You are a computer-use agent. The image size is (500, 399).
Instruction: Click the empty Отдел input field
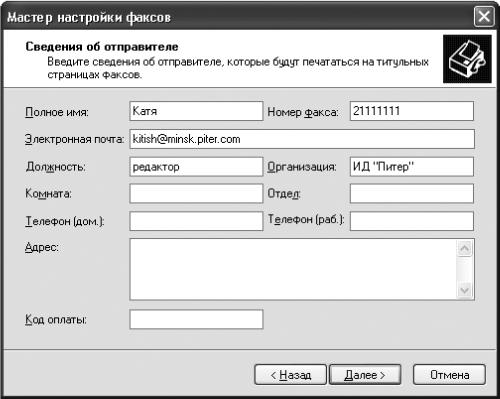click(x=412, y=193)
